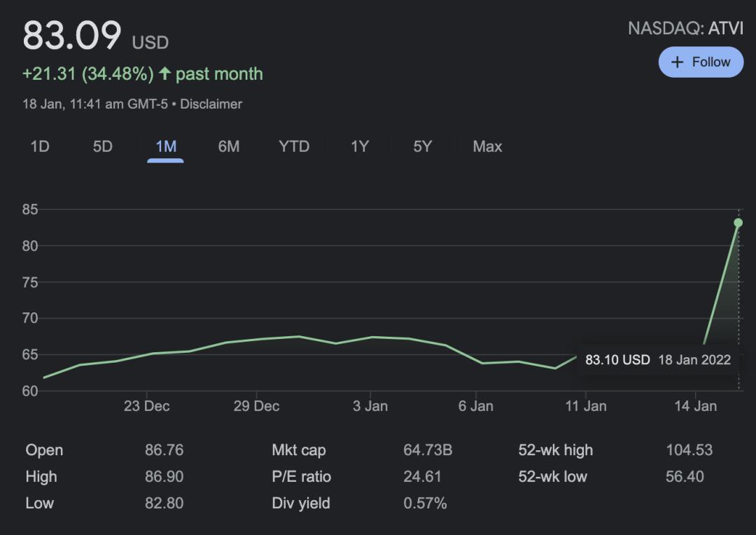Switch to the 1D time range tab
756x535 pixels.
point(40,146)
